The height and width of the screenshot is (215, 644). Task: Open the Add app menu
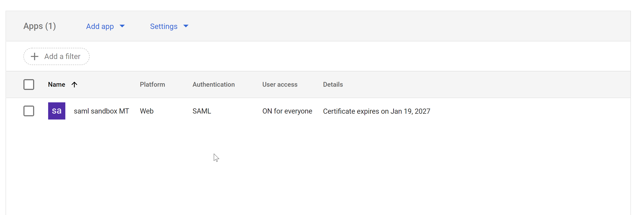(x=100, y=26)
